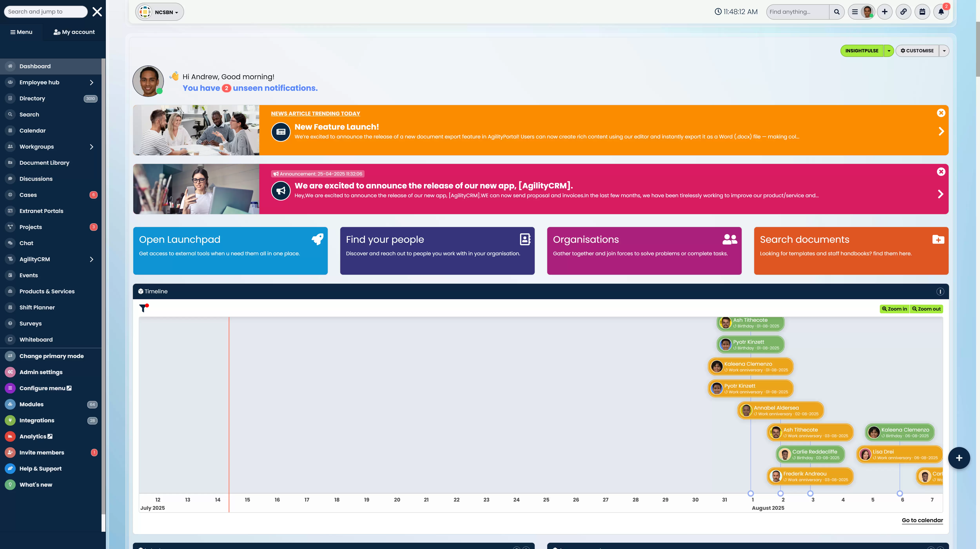Click the search magnifier button

pos(837,12)
